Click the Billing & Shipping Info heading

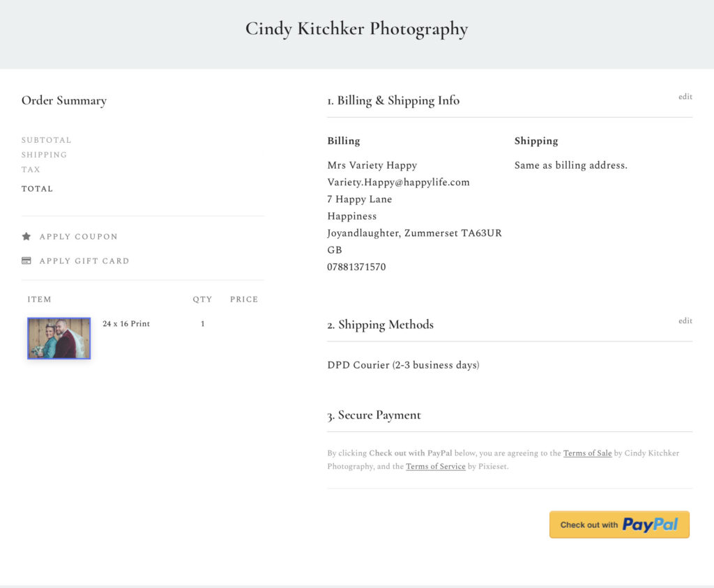coord(393,100)
